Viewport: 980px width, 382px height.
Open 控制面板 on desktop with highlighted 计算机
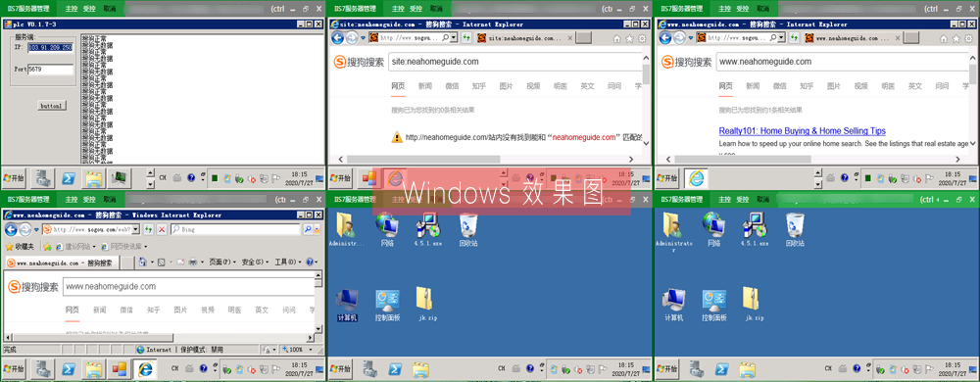(x=387, y=306)
